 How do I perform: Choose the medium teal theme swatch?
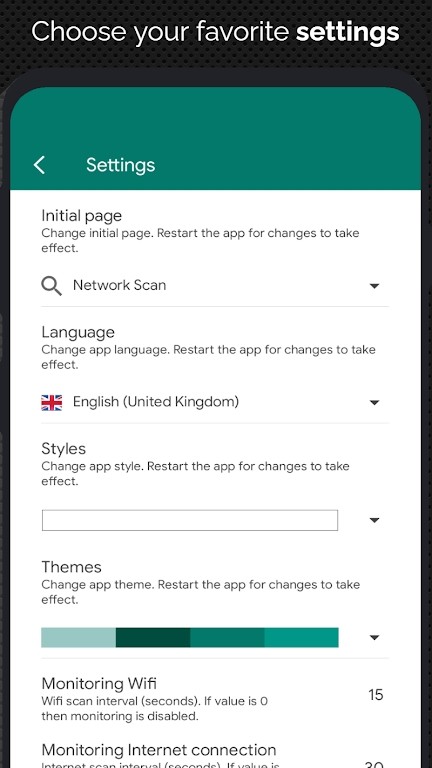(227, 638)
